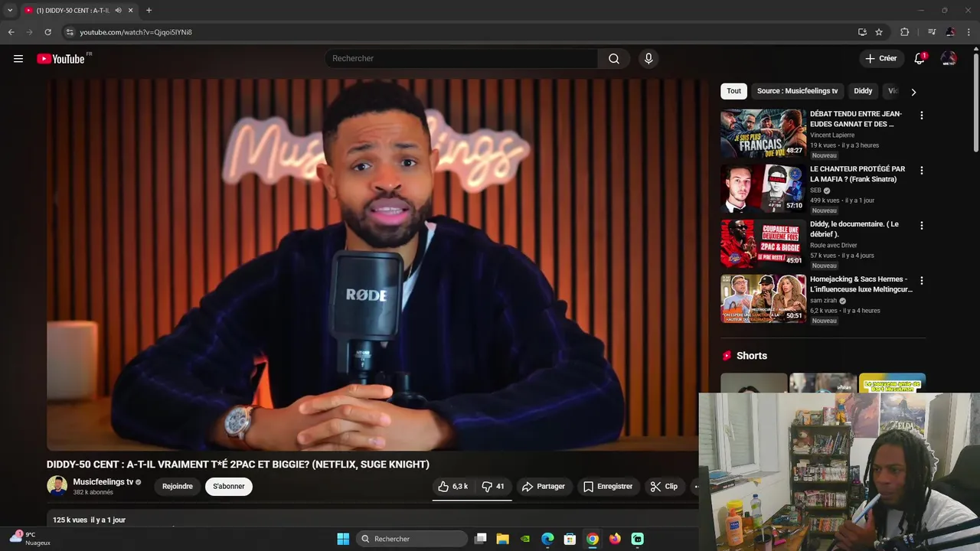Click the Rejoindre membership button

tap(178, 487)
